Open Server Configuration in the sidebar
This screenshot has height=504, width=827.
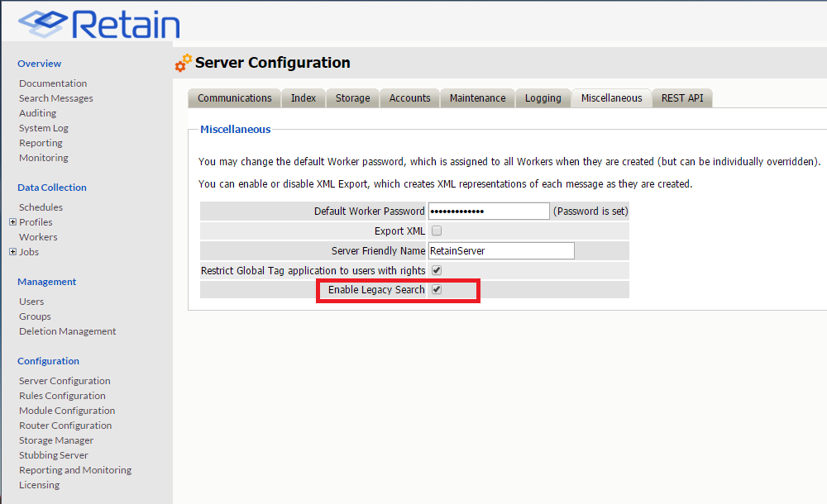click(65, 381)
